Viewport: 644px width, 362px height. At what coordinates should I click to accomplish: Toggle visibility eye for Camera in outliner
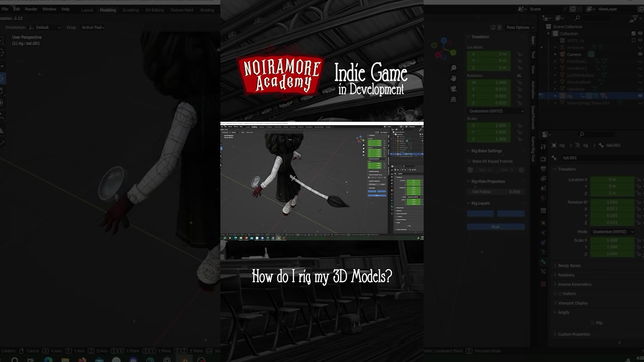[x=640, y=54]
